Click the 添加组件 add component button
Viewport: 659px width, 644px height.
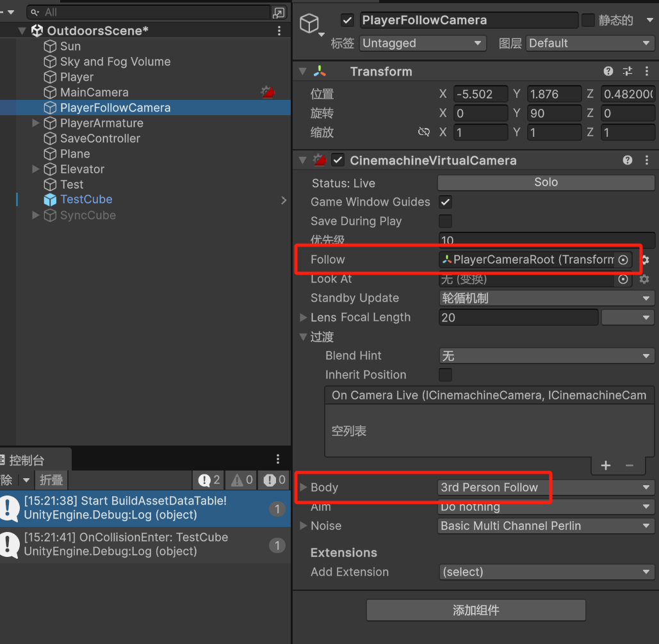click(475, 610)
